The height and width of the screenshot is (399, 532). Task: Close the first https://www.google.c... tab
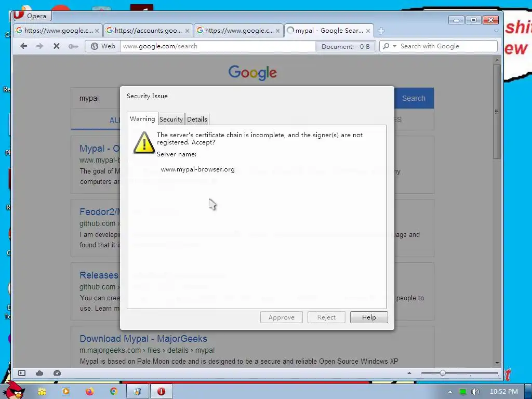[x=97, y=31]
